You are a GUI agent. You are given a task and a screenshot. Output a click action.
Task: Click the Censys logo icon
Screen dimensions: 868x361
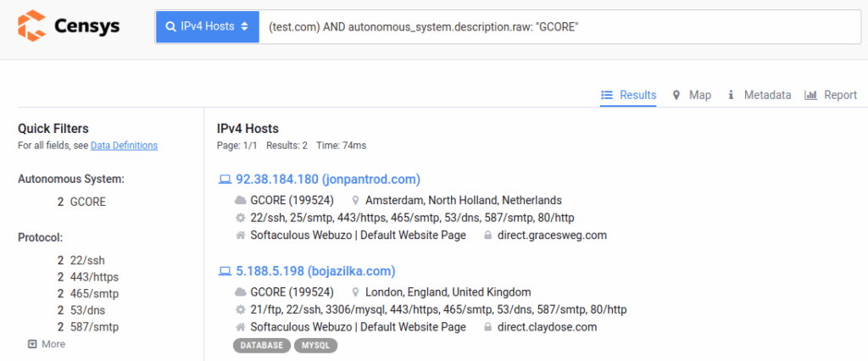click(33, 26)
